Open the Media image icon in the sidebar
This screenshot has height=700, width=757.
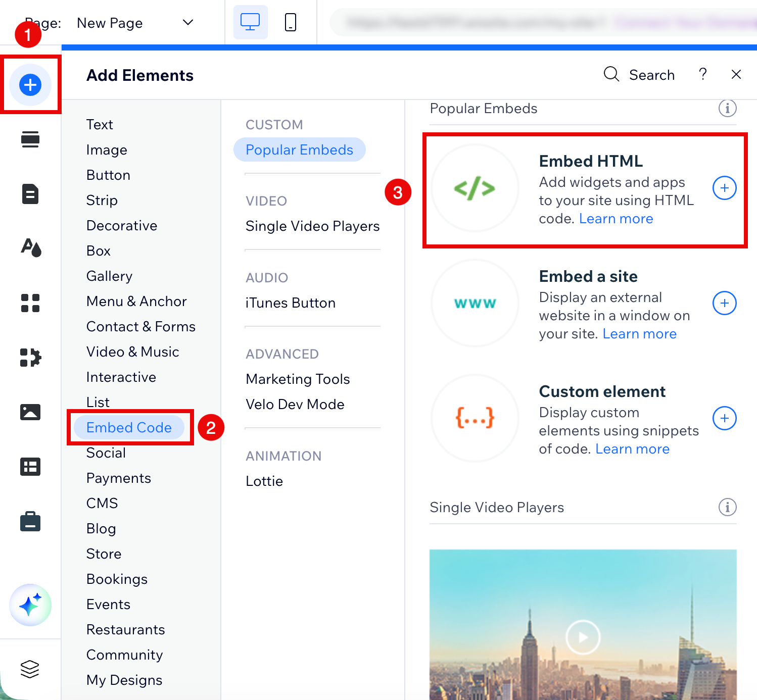click(30, 412)
